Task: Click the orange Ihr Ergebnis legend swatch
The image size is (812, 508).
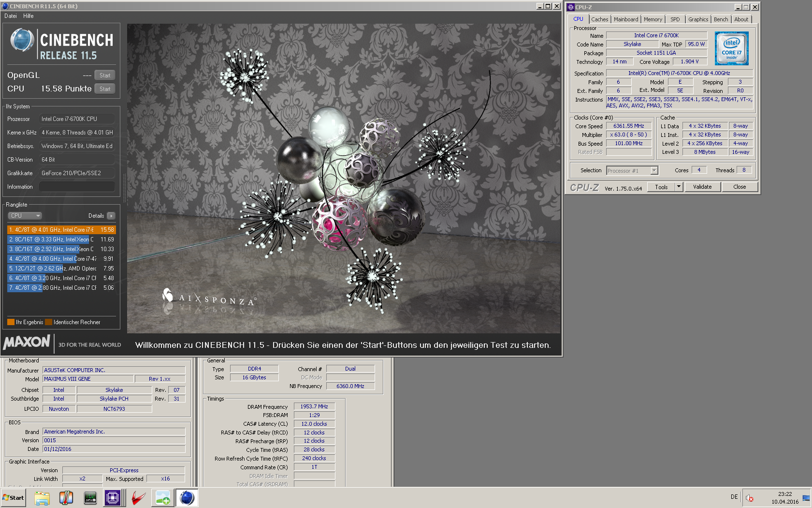Action: (11, 322)
